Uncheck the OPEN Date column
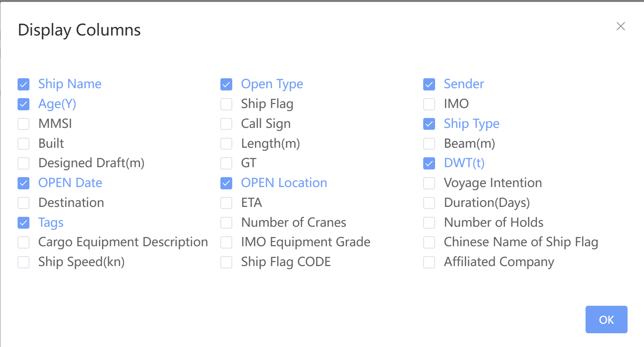The height and width of the screenshot is (347, 644). coord(24,183)
